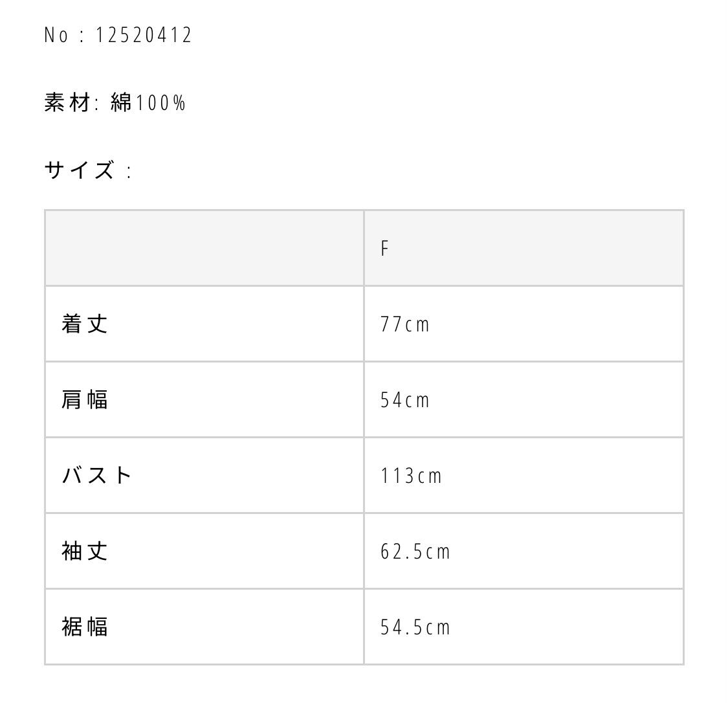Click the 肩幅 row label
This screenshot has width=728, height=703.
85,399
